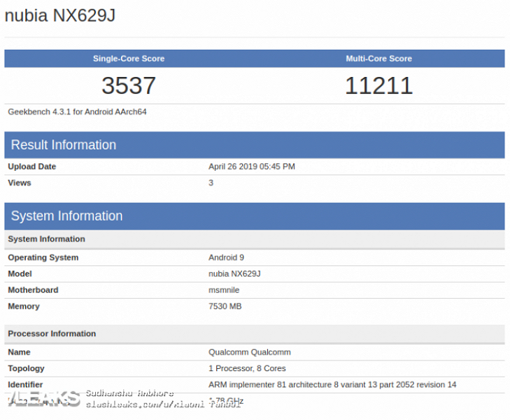The image size is (510, 420).
Task: Select the model value nubia NX629J
Action: (x=234, y=274)
